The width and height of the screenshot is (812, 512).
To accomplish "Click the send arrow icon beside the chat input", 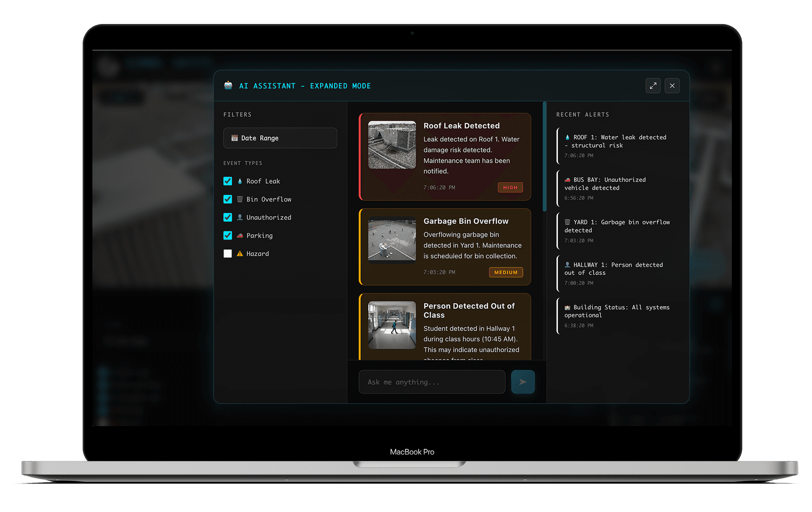I will coord(523,382).
